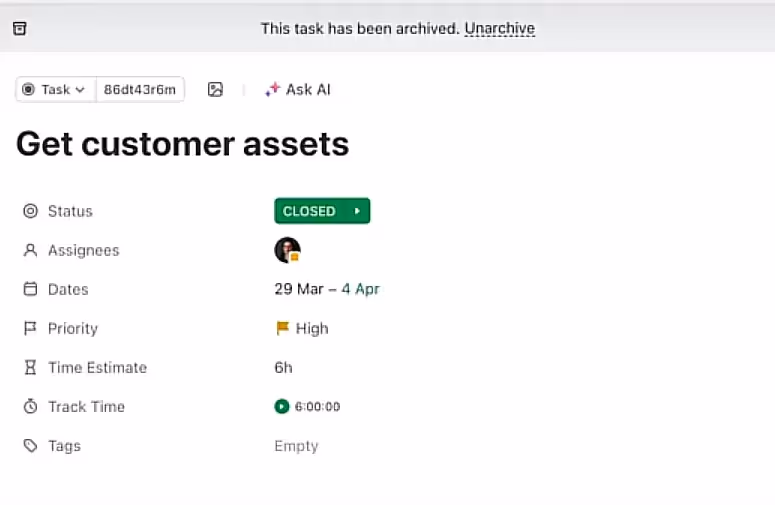Click the CLOSED status badge

[309, 211]
